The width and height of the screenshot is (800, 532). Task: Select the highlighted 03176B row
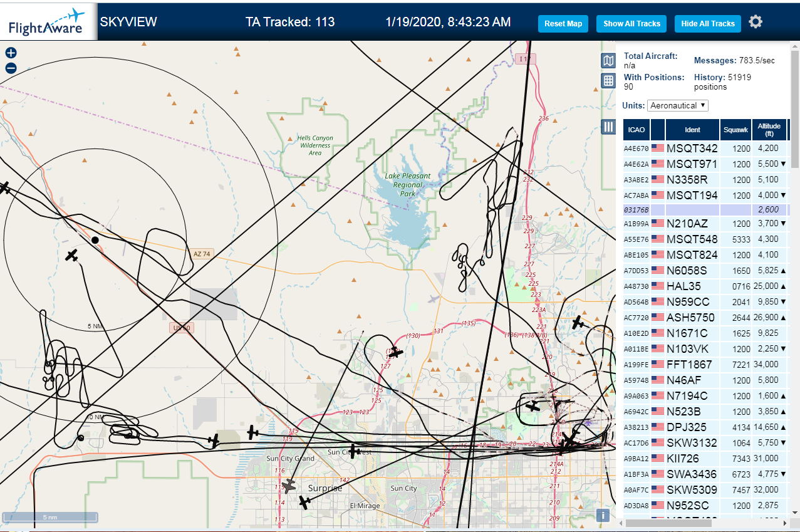coord(707,209)
